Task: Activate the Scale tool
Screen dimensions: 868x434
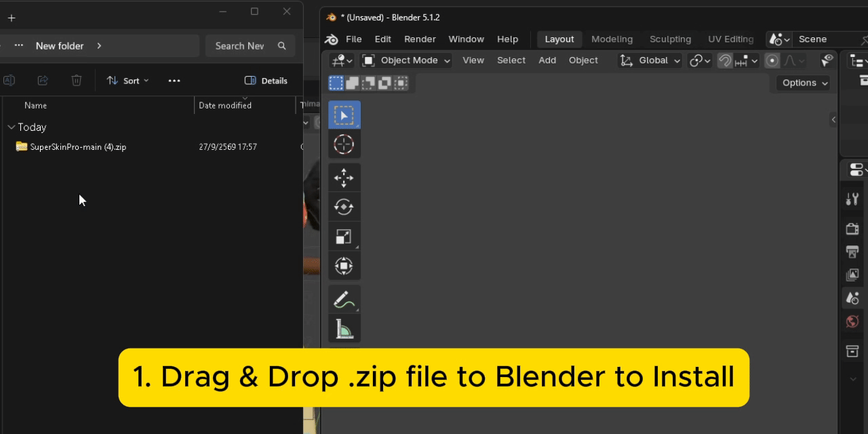Action: pos(344,236)
